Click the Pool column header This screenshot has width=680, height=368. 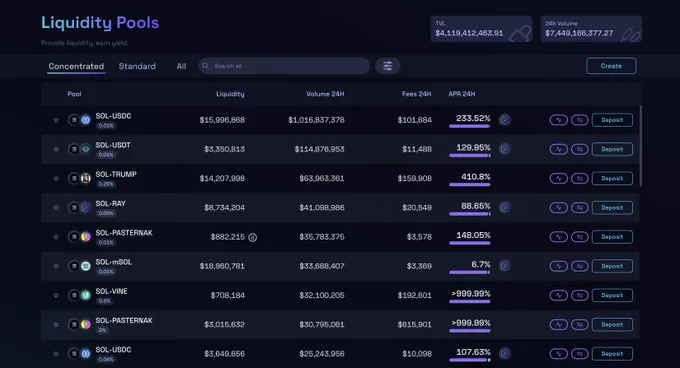pos(74,94)
